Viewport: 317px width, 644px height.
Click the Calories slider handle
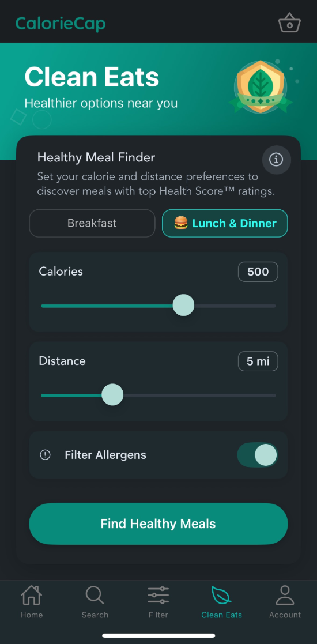point(183,305)
